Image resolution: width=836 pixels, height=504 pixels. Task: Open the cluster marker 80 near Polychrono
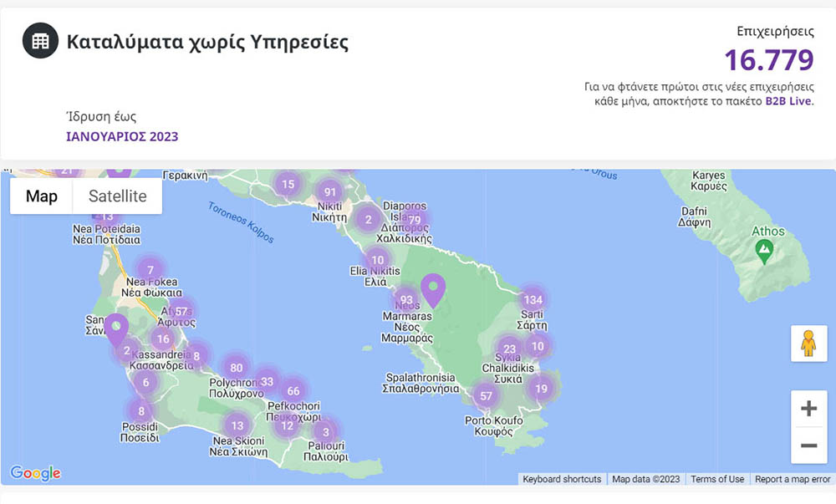click(237, 368)
